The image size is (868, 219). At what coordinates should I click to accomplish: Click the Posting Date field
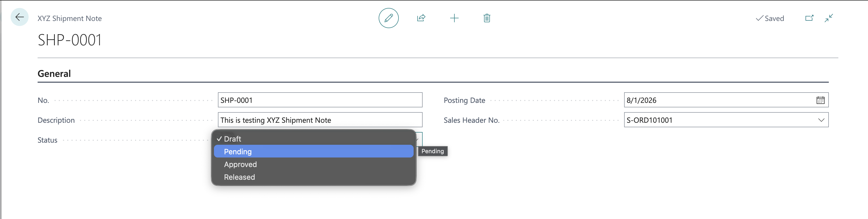[726, 100]
